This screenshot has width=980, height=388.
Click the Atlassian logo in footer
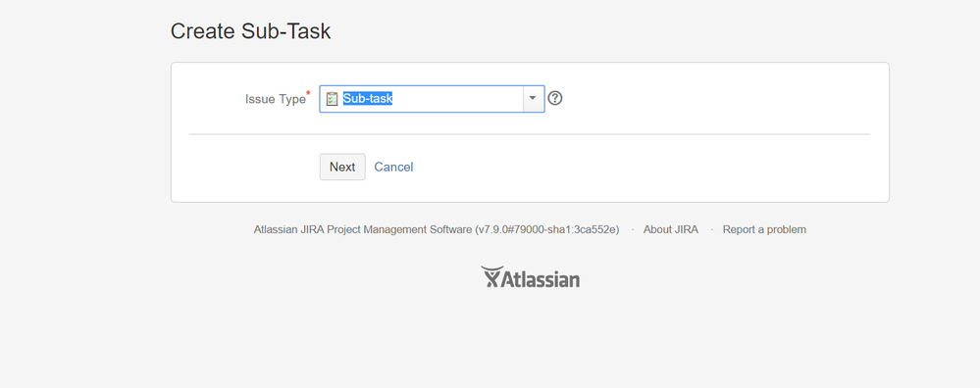(530, 277)
